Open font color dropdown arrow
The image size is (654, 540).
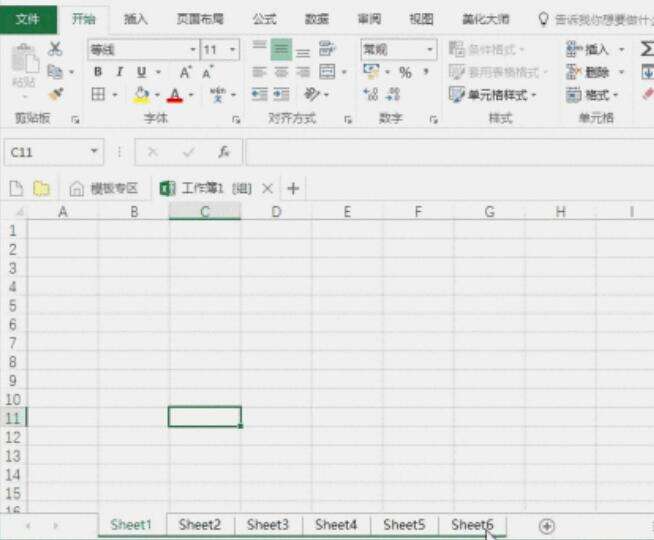[x=191, y=95]
